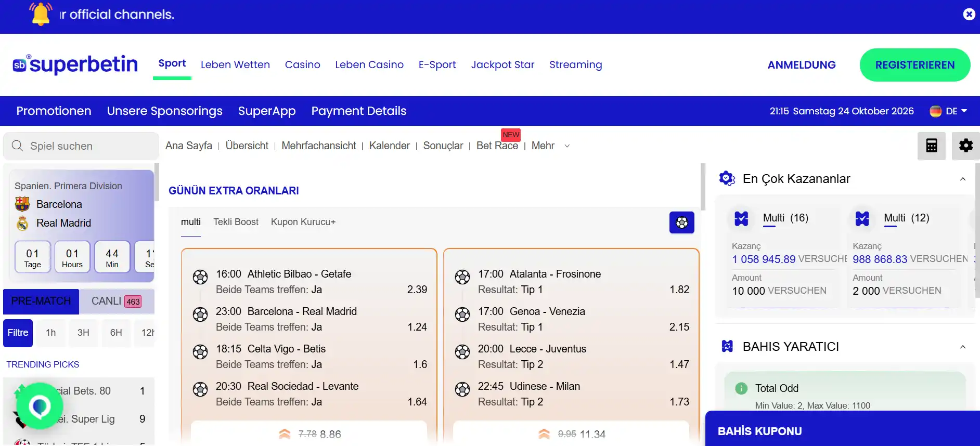Image resolution: width=980 pixels, height=446 pixels.
Task: Open the Promotionen link
Action: (x=54, y=111)
